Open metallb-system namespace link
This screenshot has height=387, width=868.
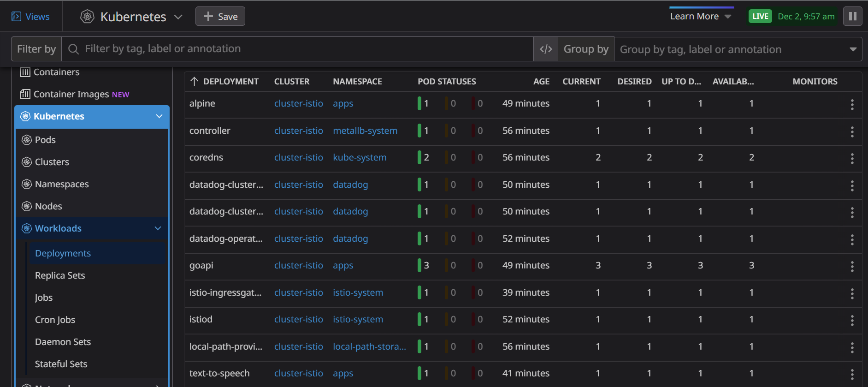point(365,131)
